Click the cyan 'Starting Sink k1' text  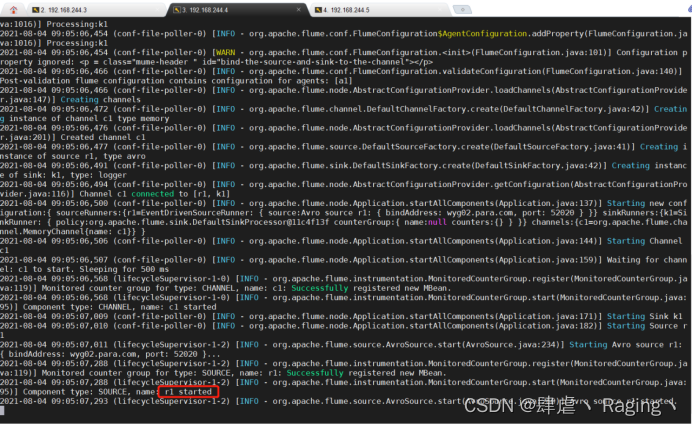pyautogui.click(x=644, y=316)
